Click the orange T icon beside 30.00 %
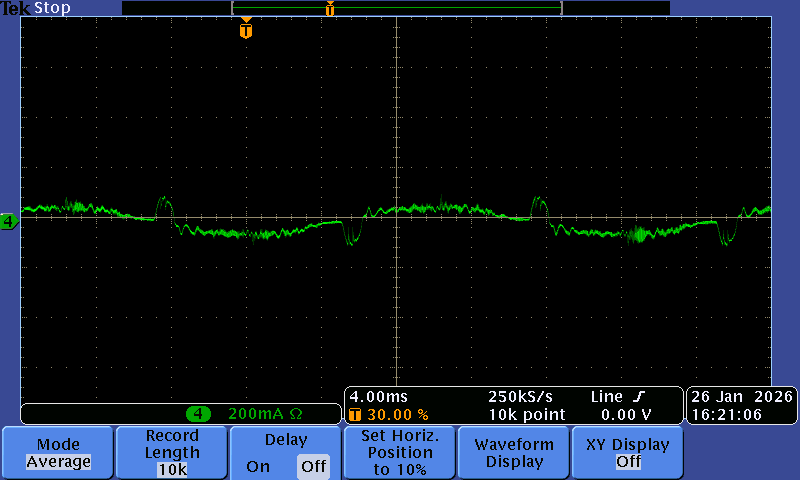 (354, 414)
